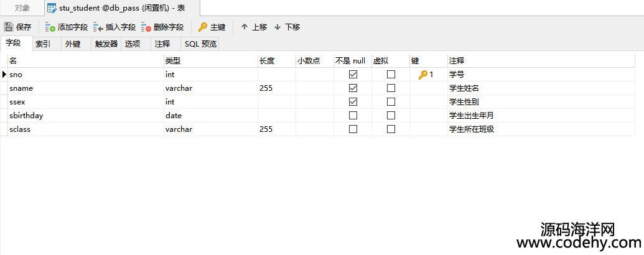Uncheck Not null for sname field
This screenshot has width=644, height=255.
click(353, 88)
